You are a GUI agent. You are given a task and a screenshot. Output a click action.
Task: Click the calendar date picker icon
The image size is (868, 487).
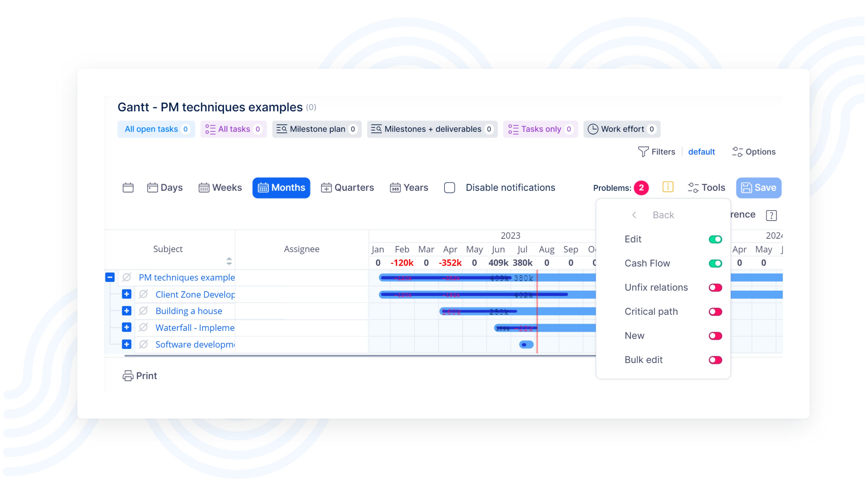coord(128,188)
